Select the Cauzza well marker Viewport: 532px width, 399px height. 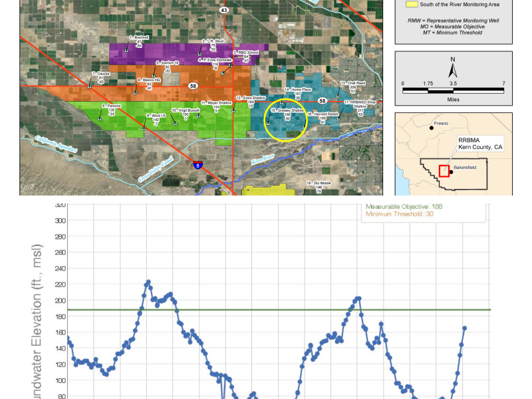coord(89,85)
